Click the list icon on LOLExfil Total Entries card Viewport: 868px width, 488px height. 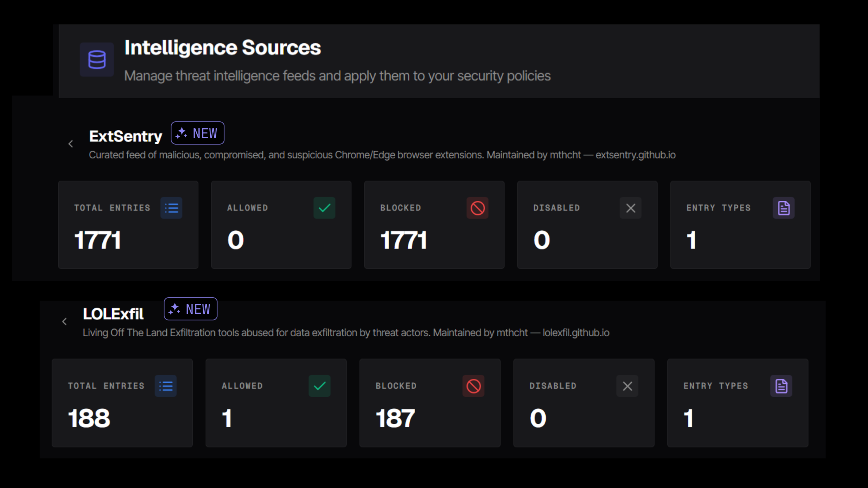point(165,386)
